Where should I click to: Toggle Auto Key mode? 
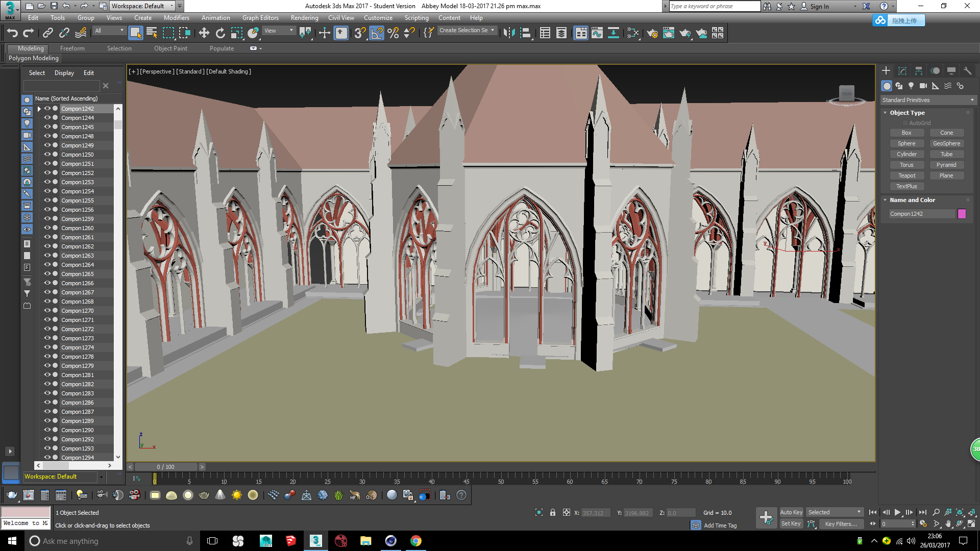coord(791,512)
